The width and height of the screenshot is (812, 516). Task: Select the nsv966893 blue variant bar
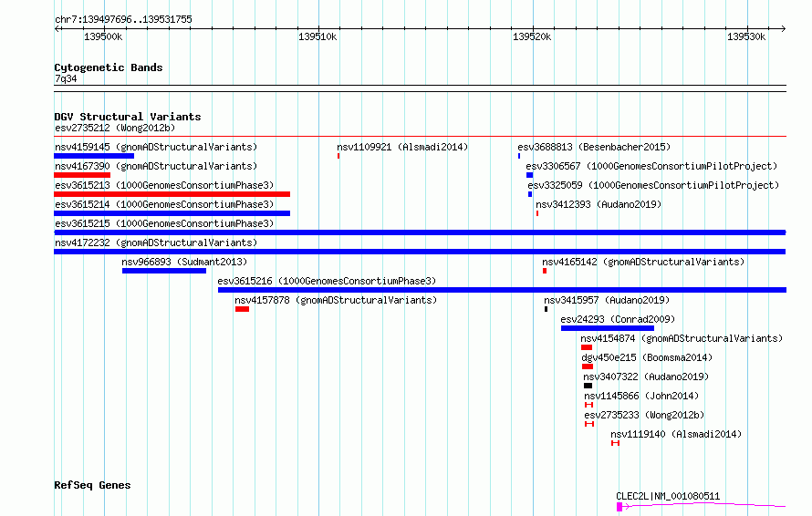164,271
